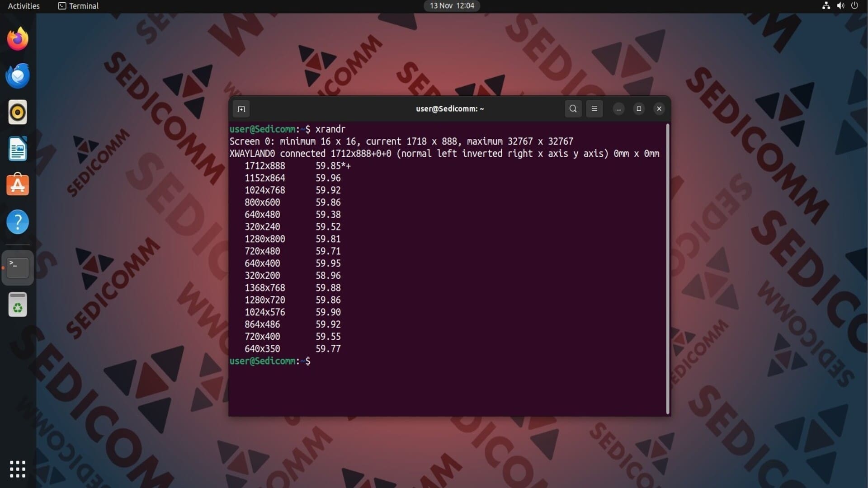The height and width of the screenshot is (488, 868).
Task: Open the Terminal app menu in top bar
Action: [78, 6]
